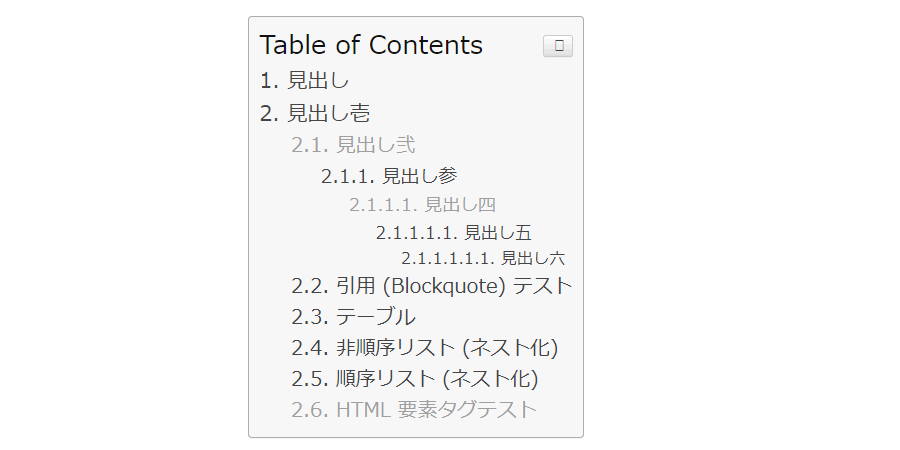Click the Table of Contents title

371,45
